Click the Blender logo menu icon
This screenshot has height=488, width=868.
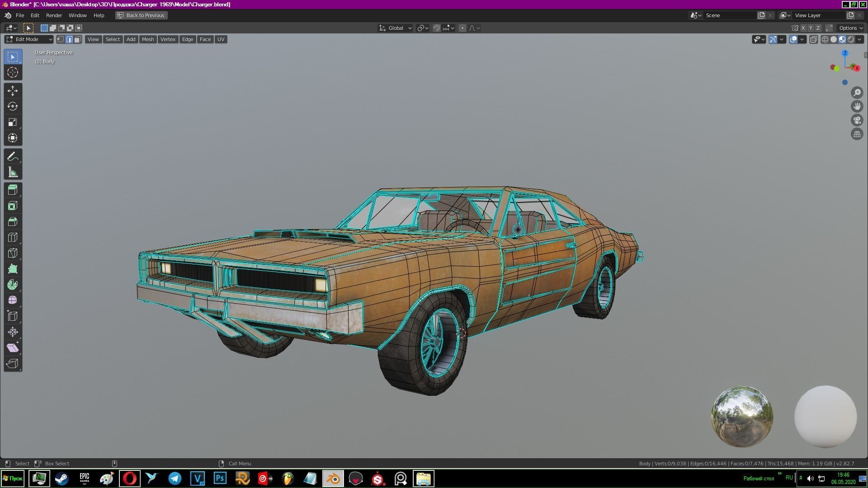point(8,15)
